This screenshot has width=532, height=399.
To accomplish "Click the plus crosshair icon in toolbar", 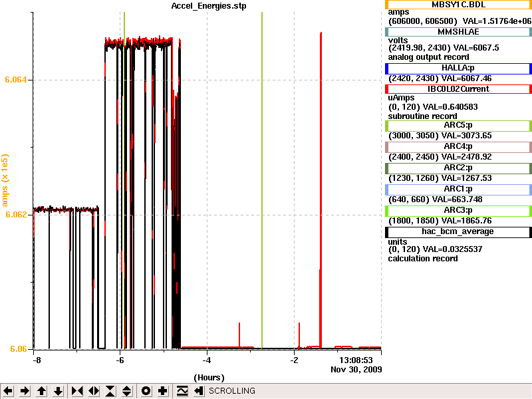I will (162, 391).
